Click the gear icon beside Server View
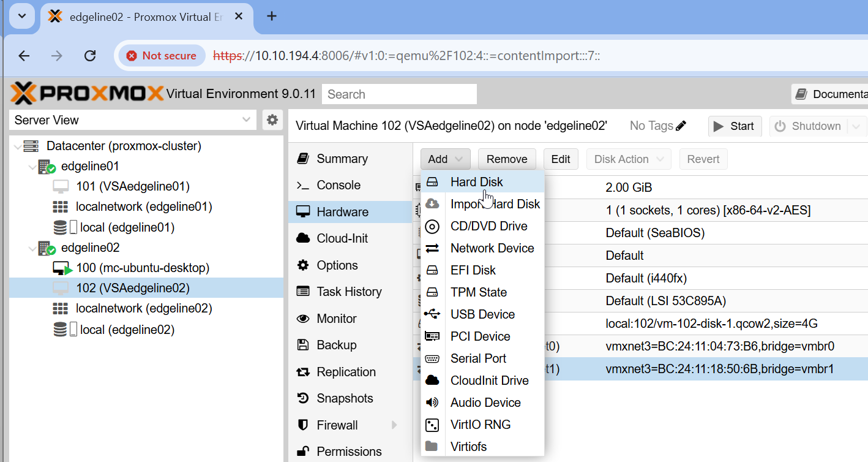The height and width of the screenshot is (462, 868). click(272, 119)
